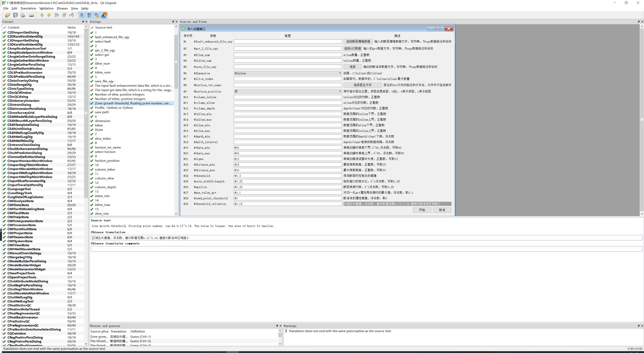Open a translation file via folder icon
644x353 pixels.
(8, 15)
